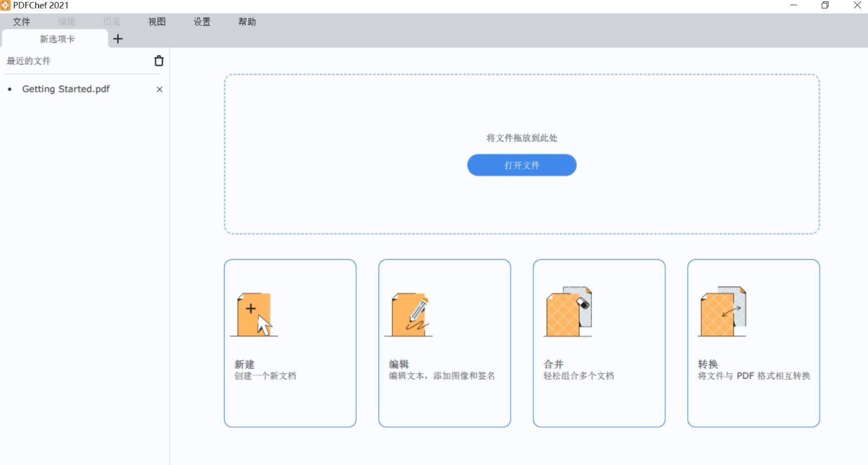This screenshot has width=868, height=465.
Task: Remove Getting Started.pdf from recent list
Action: click(x=160, y=89)
